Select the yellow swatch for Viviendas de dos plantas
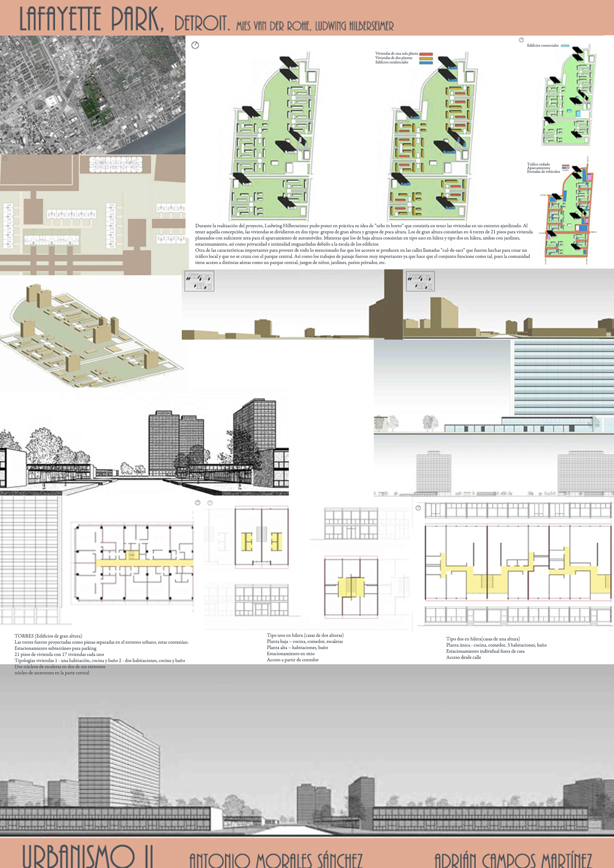 tap(426, 58)
